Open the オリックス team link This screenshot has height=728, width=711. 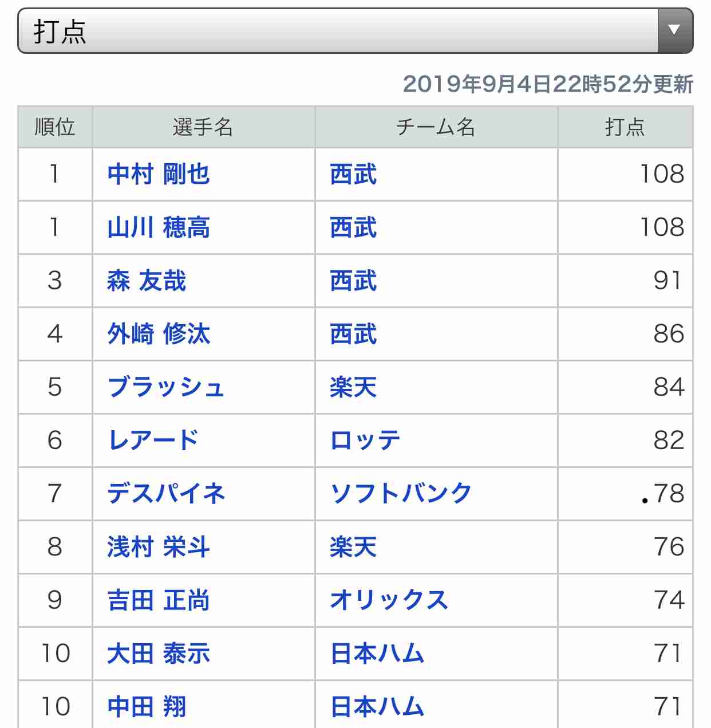click(x=389, y=600)
